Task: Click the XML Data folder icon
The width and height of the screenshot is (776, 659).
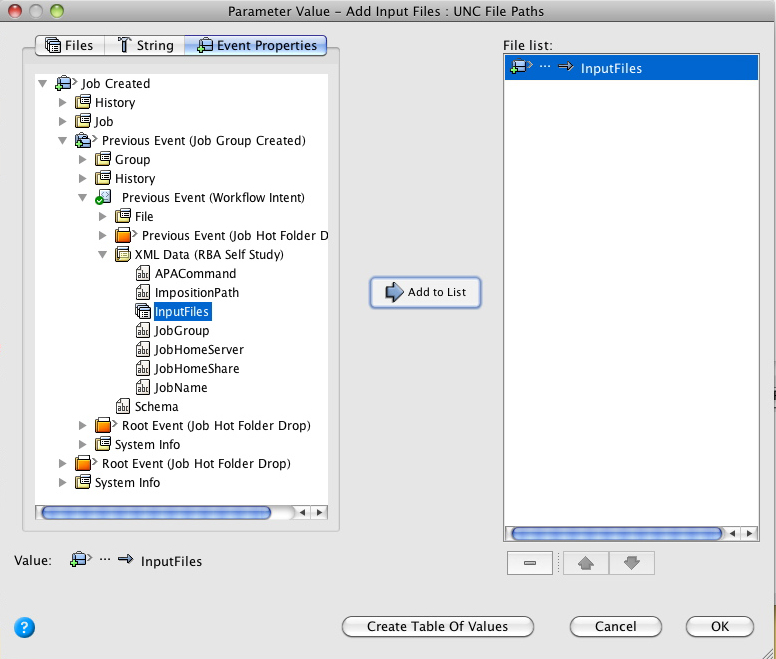Action: 123,254
